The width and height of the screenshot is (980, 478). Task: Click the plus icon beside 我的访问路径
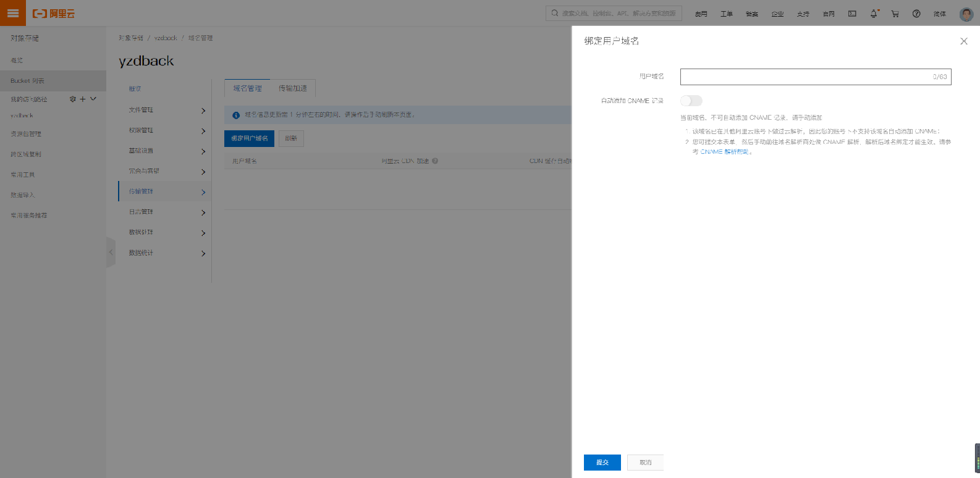pos(83,99)
